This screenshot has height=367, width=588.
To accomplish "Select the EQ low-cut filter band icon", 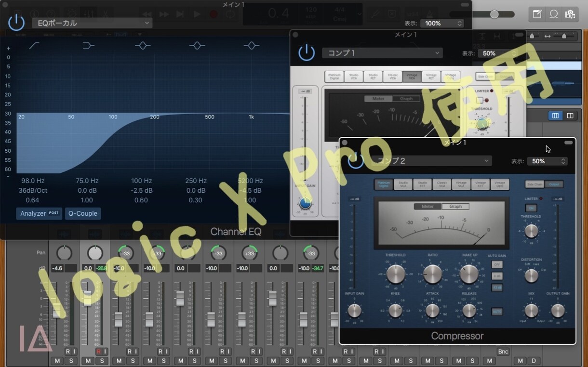I will click(x=35, y=45).
